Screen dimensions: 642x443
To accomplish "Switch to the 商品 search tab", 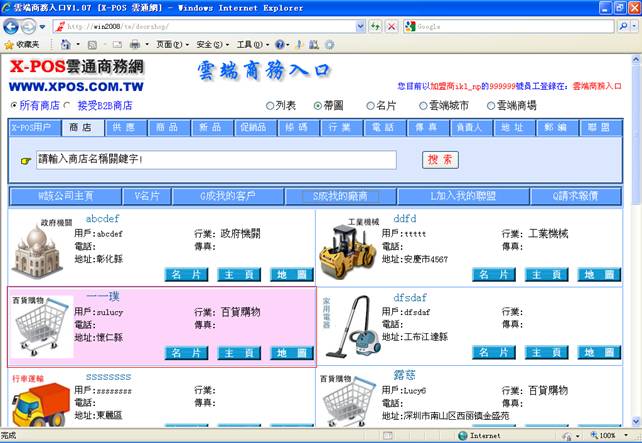I will (x=167, y=128).
